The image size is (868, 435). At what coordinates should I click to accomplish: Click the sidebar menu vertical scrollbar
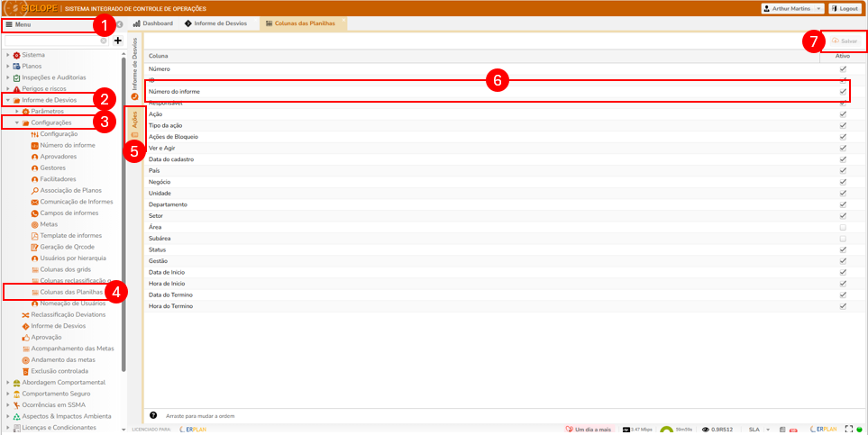[x=123, y=225]
